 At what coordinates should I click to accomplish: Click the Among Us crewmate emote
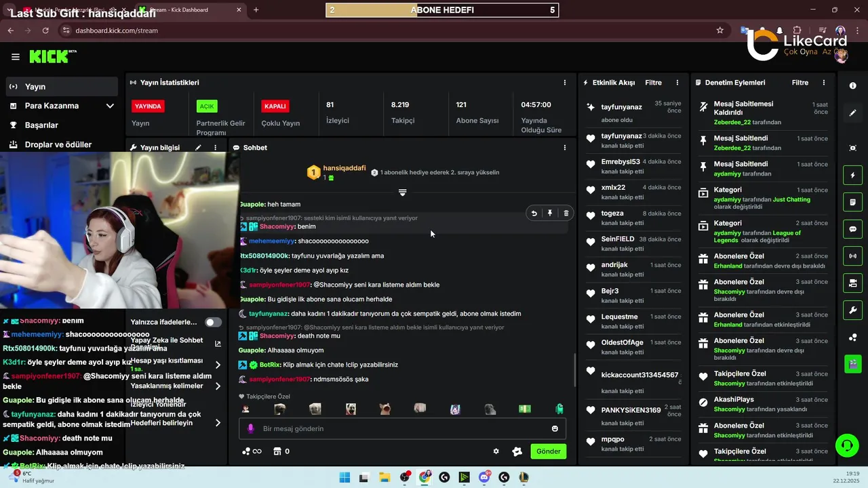(559, 409)
